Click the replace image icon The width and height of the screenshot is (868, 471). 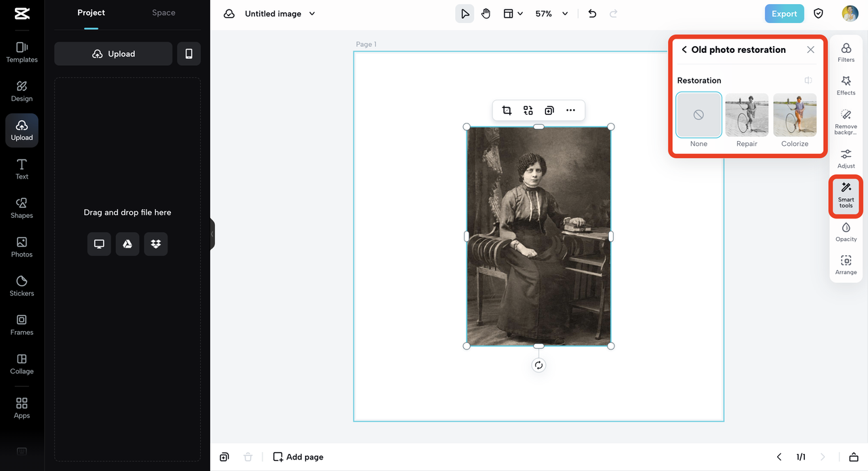pos(528,111)
